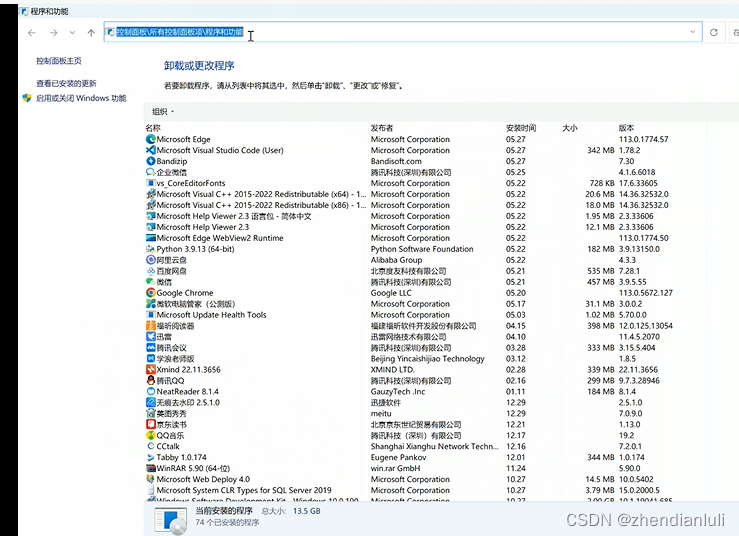This screenshot has height=536, width=739.
Task: Go back with the back arrow
Action: (x=32, y=33)
